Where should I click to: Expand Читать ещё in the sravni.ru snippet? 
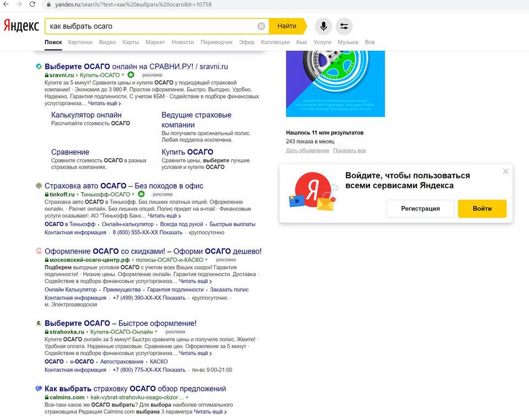point(105,103)
